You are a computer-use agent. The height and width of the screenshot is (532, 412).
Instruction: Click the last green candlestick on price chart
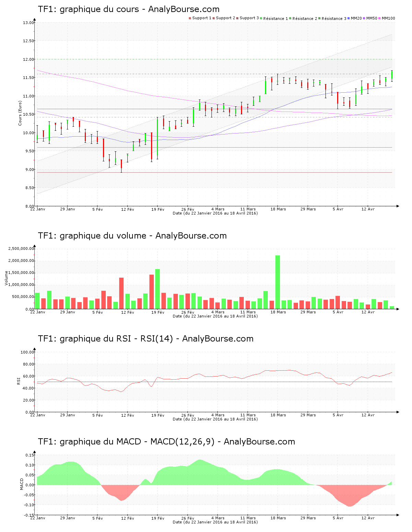[x=392, y=76]
